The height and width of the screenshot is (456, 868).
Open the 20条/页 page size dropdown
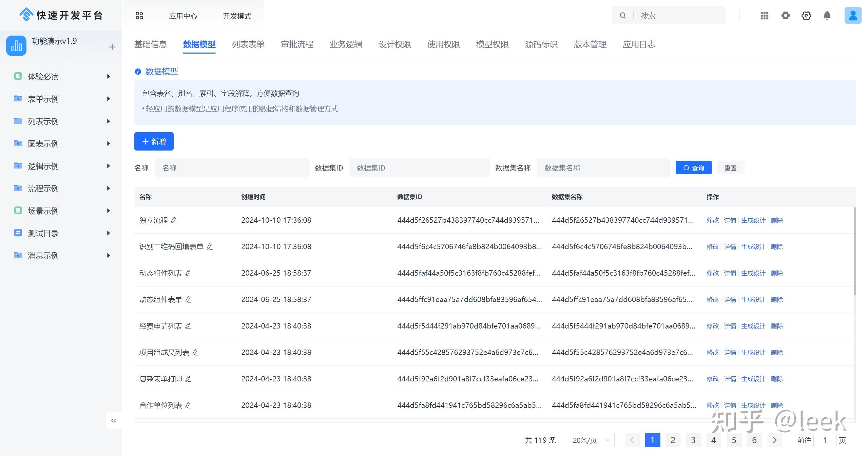click(x=589, y=440)
